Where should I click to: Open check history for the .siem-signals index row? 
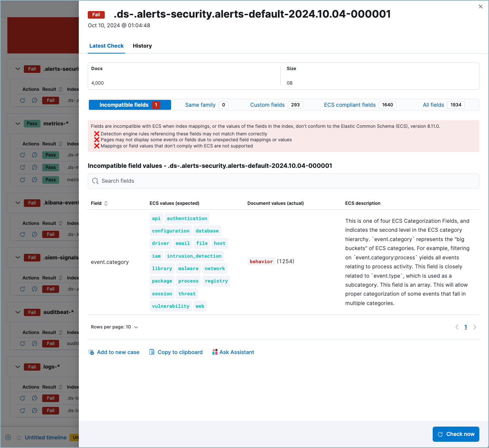click(x=34, y=289)
